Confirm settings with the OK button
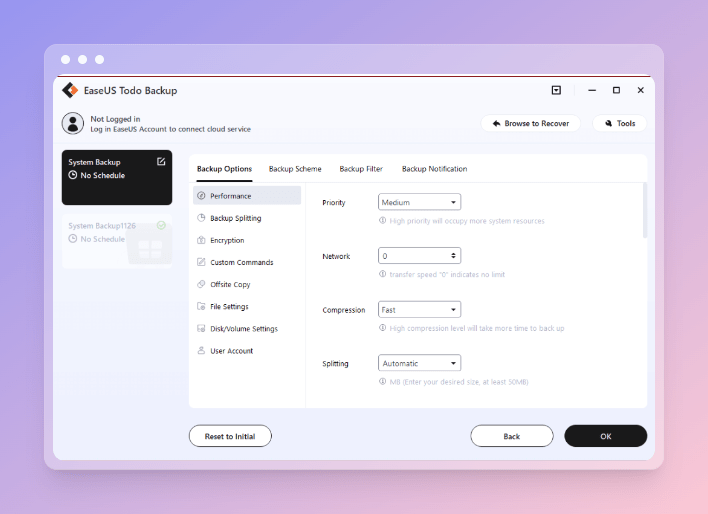Viewport: 708px width, 514px height. pos(606,436)
